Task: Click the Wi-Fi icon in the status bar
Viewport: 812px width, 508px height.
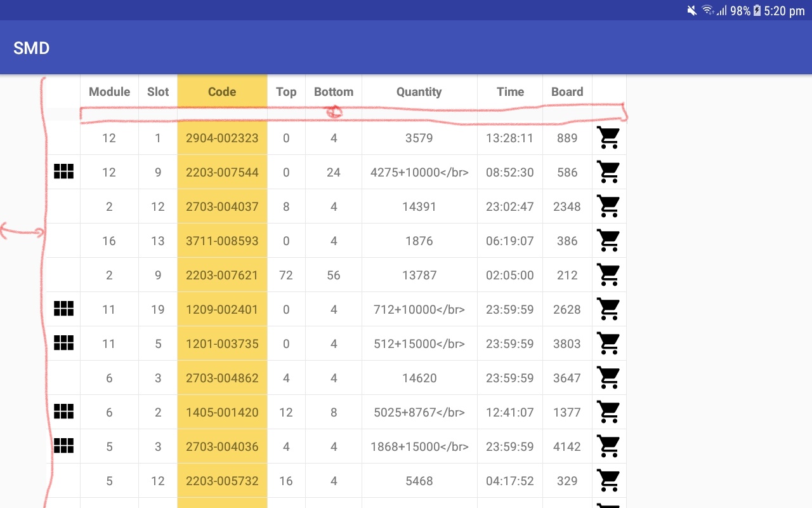Action: tap(708, 11)
